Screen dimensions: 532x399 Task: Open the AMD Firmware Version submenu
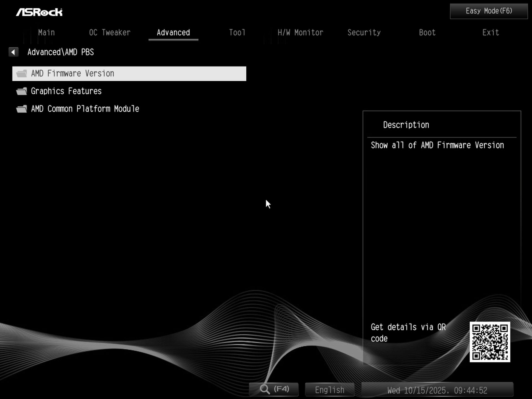[73, 73]
